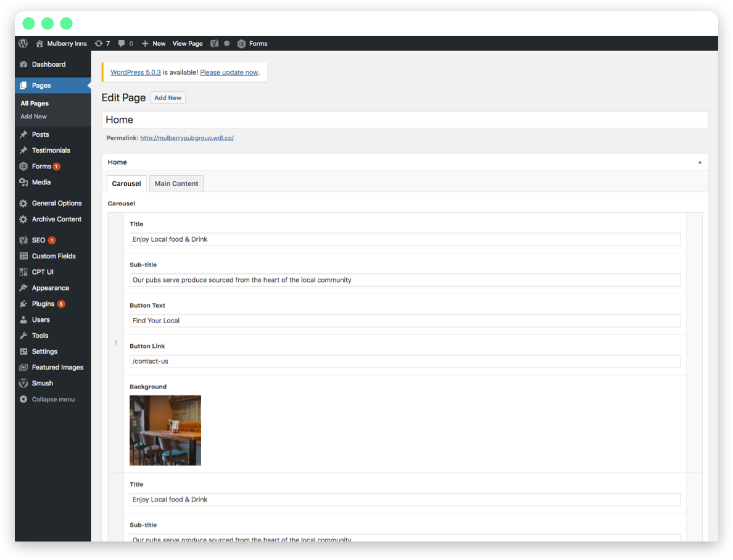
Task: Open the updates icon showing 7
Action: [x=99, y=43]
